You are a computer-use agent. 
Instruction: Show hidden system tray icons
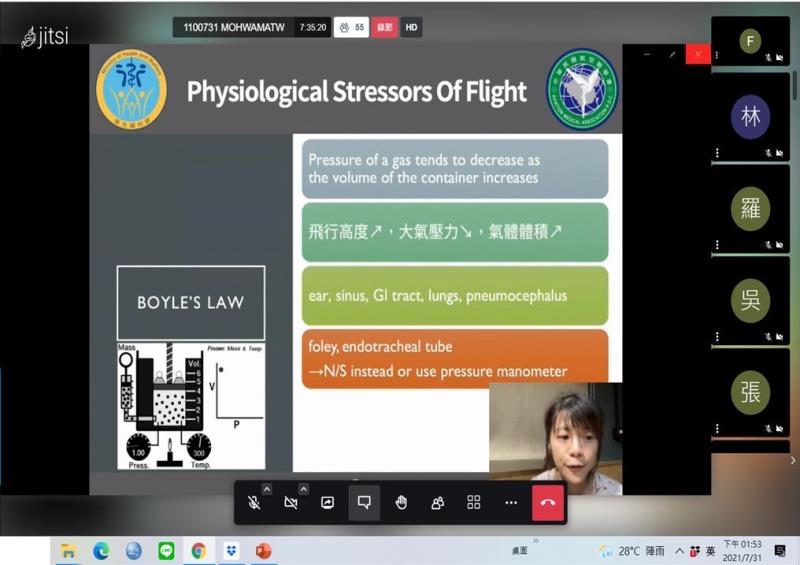[x=679, y=551]
